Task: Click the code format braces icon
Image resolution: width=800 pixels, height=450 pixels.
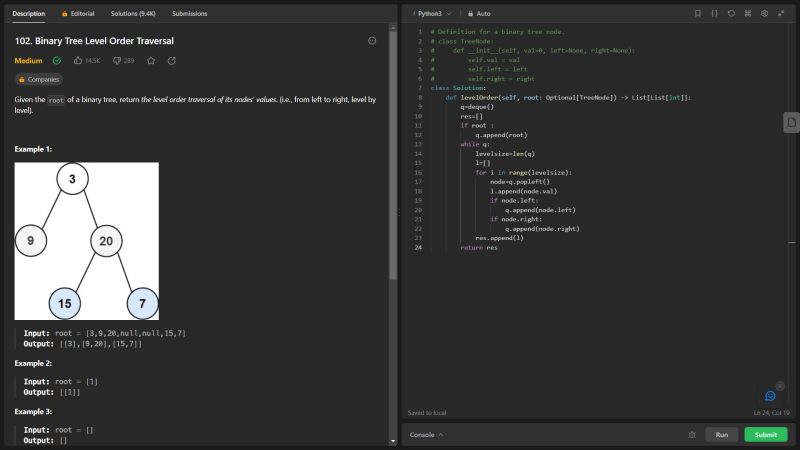Action: (714, 14)
